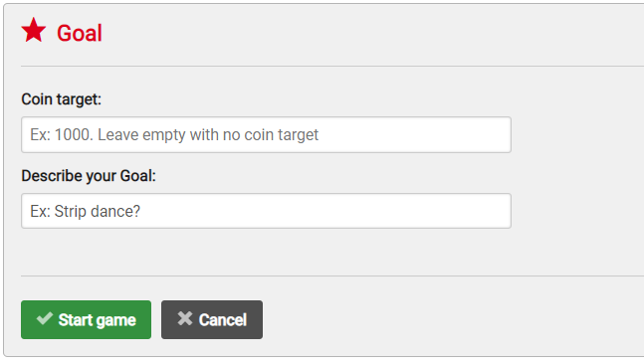Click the divider line below Goal heading
Viewport: 644px width, 364px height.
pos(332,66)
